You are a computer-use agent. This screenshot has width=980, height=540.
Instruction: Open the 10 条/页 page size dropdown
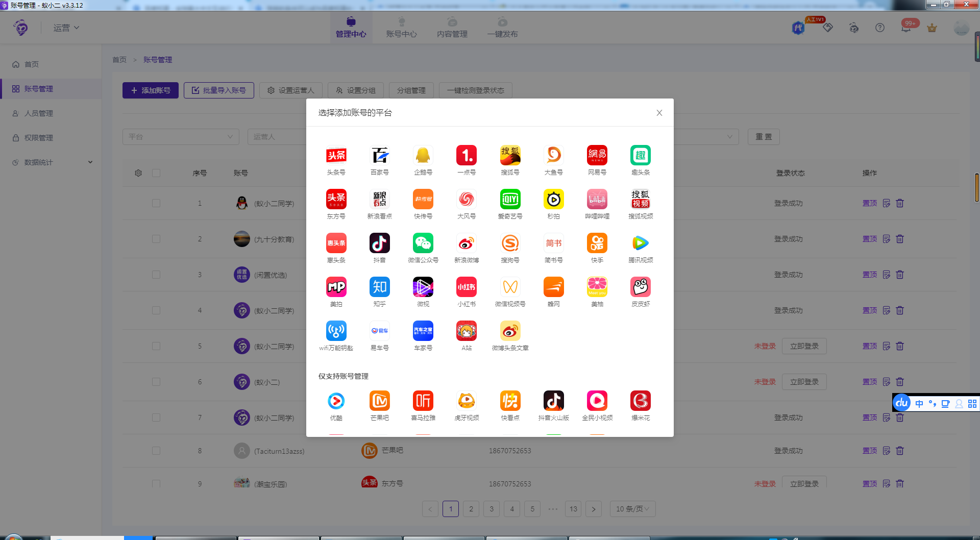pyautogui.click(x=632, y=509)
